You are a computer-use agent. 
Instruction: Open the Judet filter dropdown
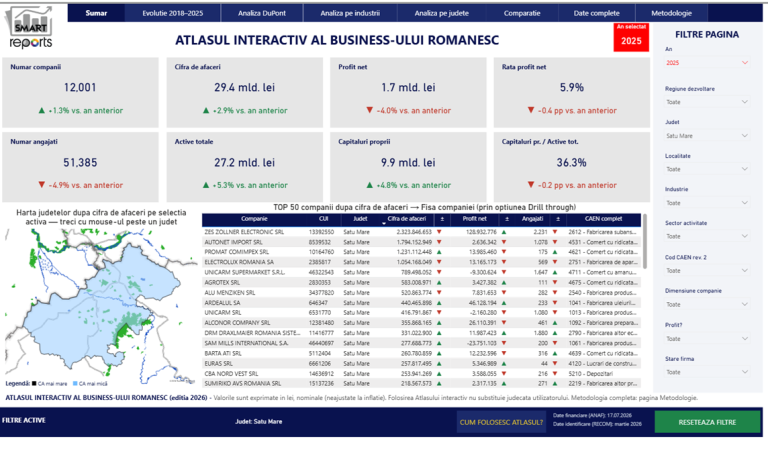pos(707,136)
